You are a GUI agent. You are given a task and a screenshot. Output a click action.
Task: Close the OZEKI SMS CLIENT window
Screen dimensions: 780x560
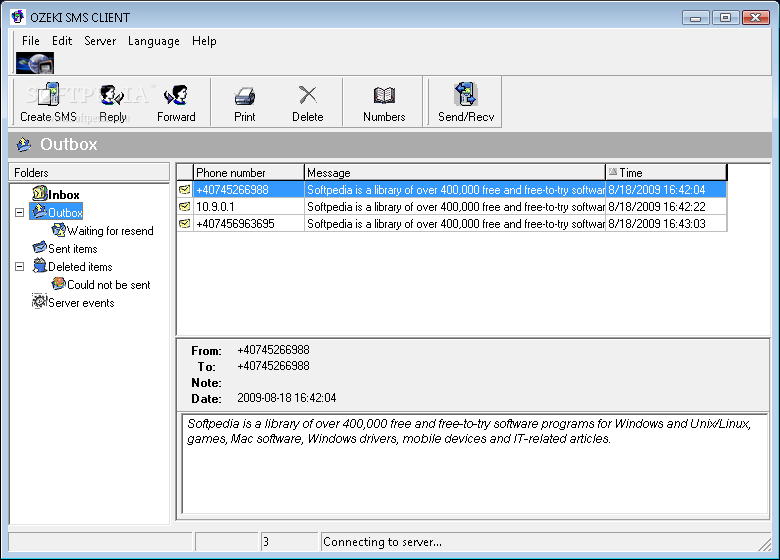click(756, 18)
